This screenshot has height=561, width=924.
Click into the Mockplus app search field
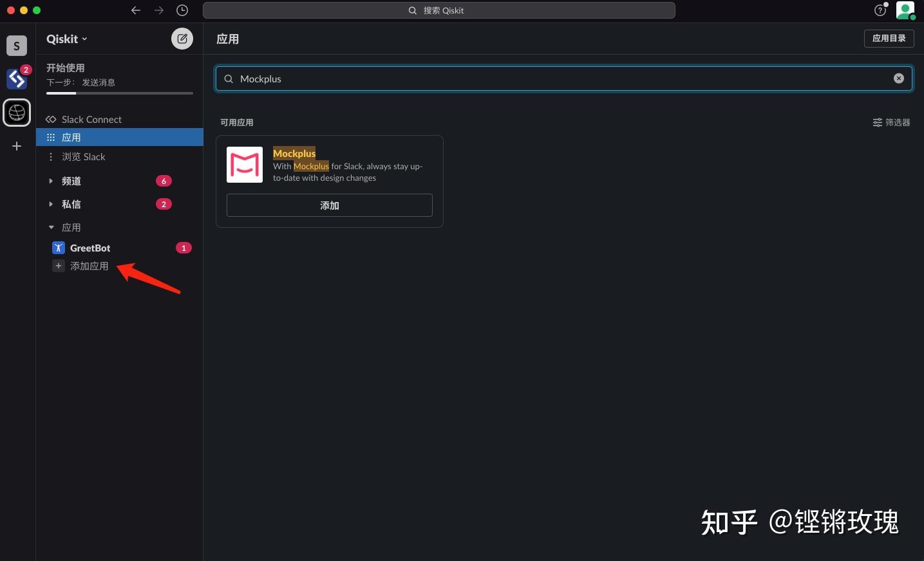point(563,78)
